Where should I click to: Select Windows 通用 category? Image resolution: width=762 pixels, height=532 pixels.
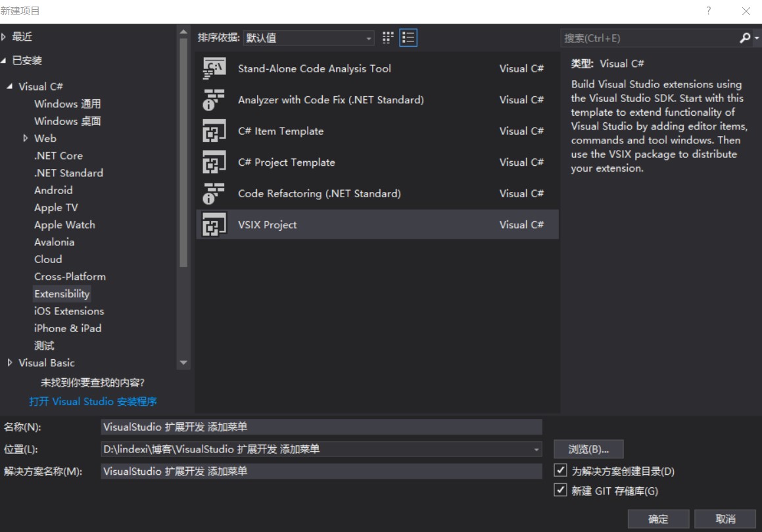point(68,104)
